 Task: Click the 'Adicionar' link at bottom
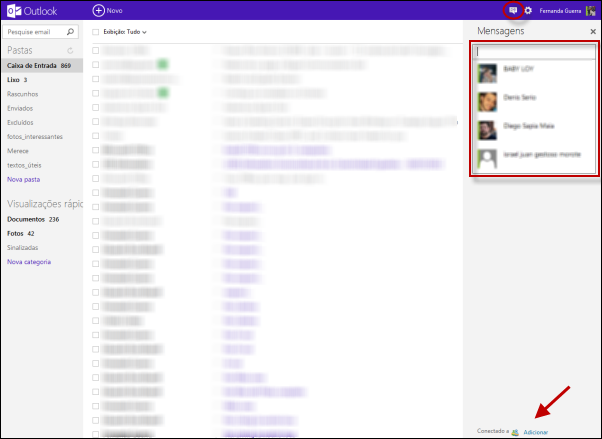[536, 432]
